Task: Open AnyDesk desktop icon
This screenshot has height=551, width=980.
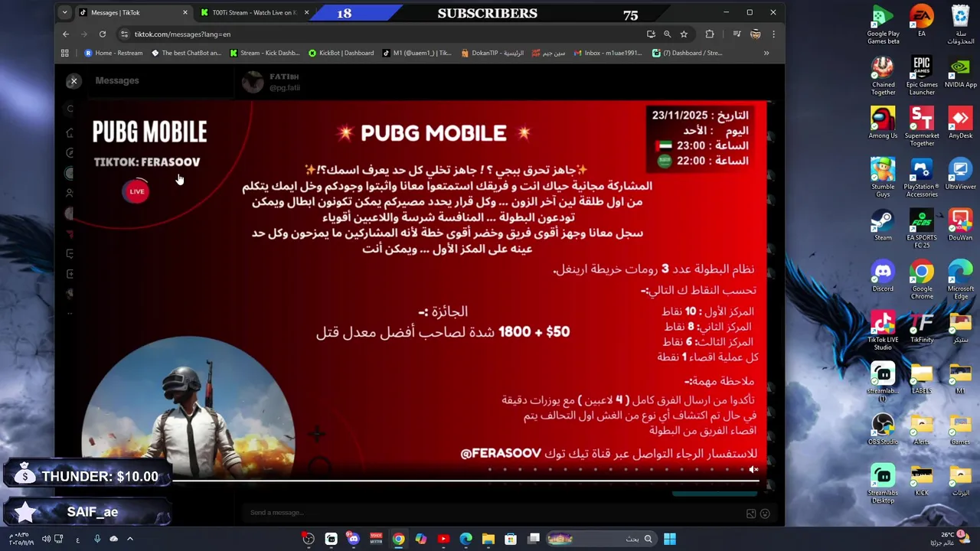Action: point(960,123)
